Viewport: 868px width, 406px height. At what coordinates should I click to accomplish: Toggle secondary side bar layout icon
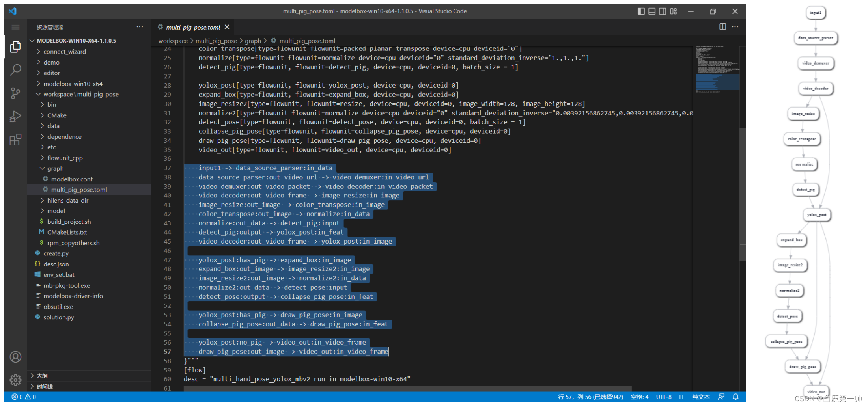click(663, 11)
